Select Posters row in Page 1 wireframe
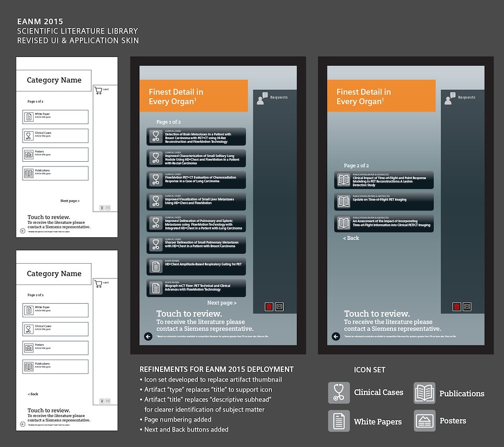The height and width of the screenshot is (447, 504). tap(55, 154)
